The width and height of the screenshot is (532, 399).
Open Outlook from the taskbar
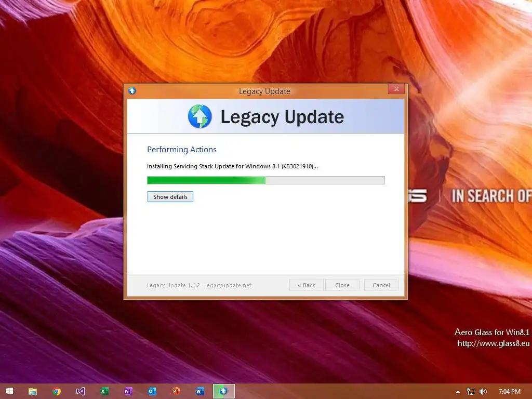click(152, 391)
